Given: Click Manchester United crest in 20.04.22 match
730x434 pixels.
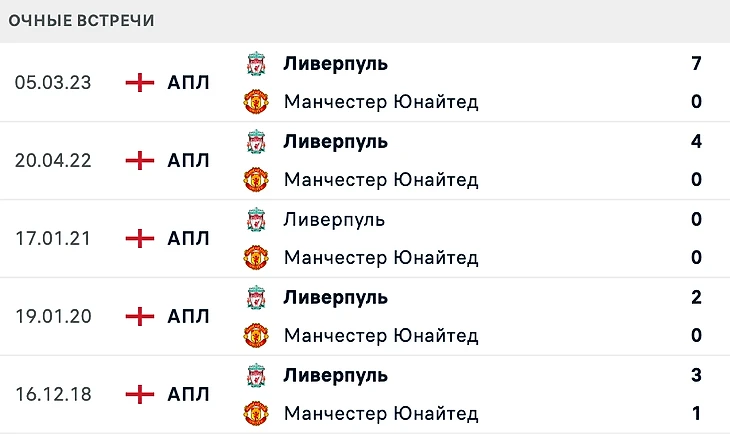Looking at the screenshot, I should 256,179.
